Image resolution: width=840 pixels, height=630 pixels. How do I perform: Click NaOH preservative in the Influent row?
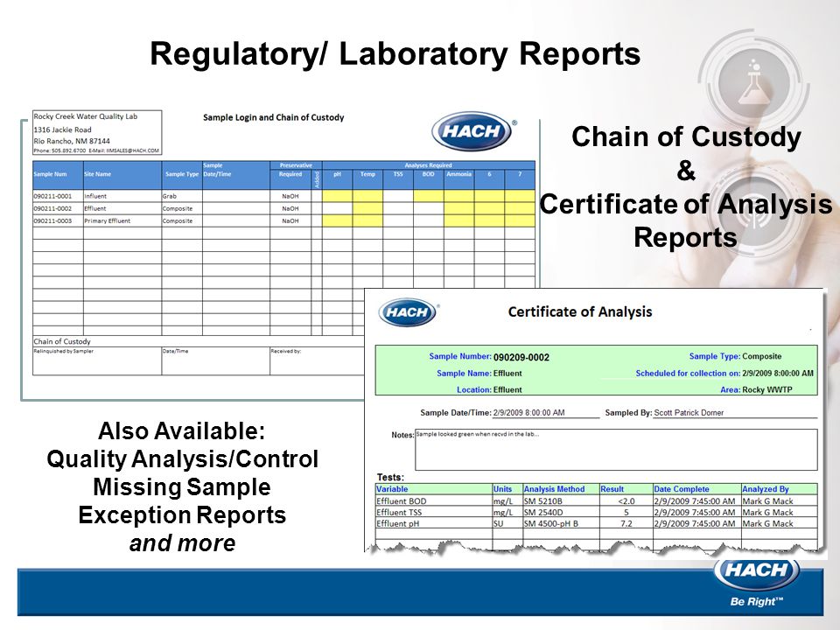click(290, 196)
